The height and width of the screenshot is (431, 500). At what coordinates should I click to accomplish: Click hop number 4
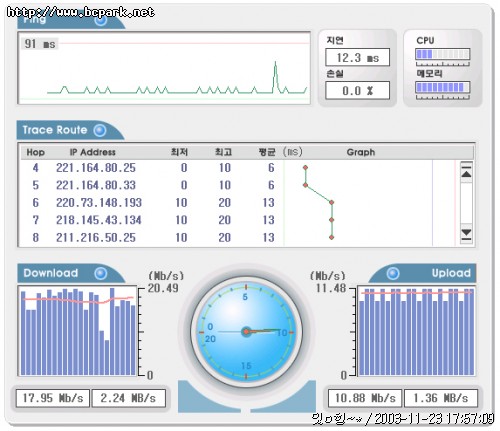(35, 168)
